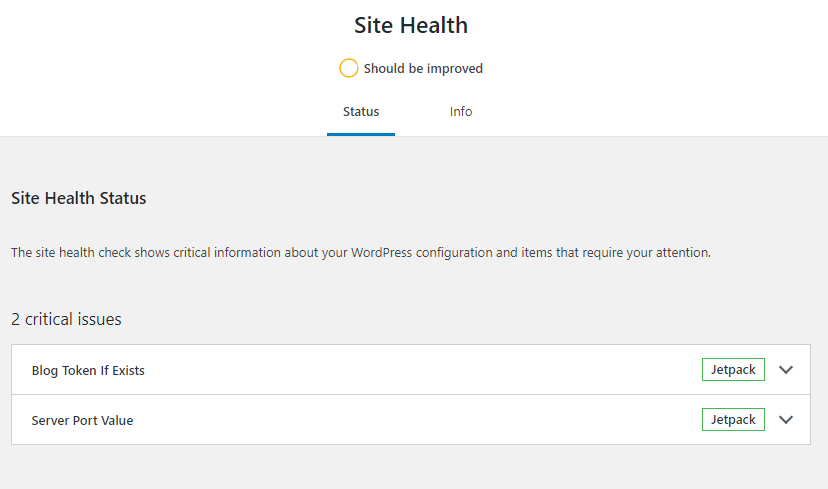Viewport: 828px width, 489px height.
Task: Click empty middle of Blog Token row
Action: point(420,370)
